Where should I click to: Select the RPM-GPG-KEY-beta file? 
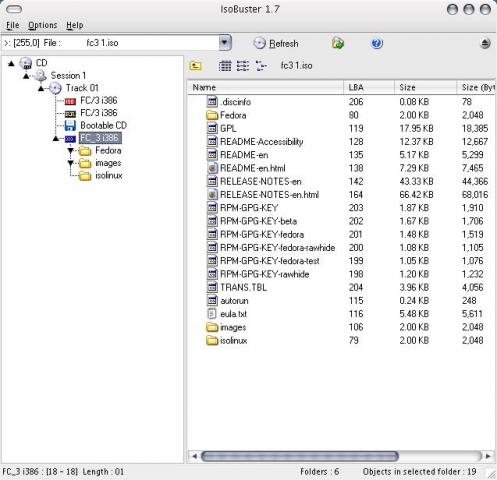(258, 221)
